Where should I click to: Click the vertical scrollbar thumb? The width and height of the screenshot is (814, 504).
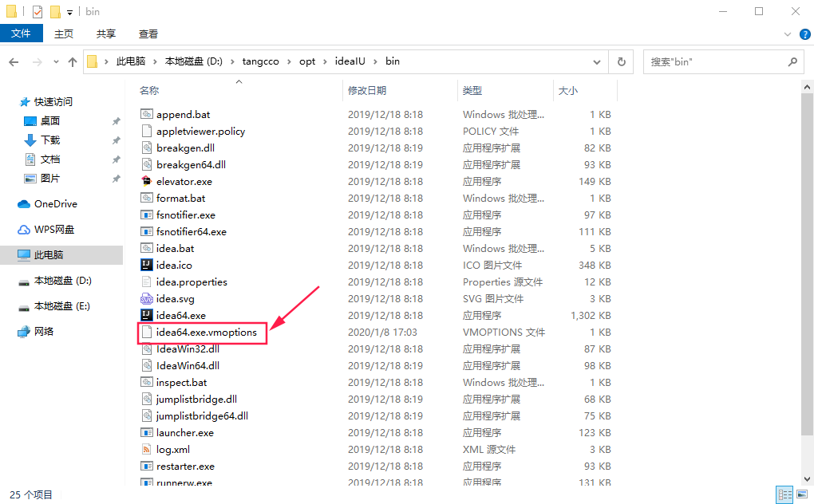click(x=808, y=265)
